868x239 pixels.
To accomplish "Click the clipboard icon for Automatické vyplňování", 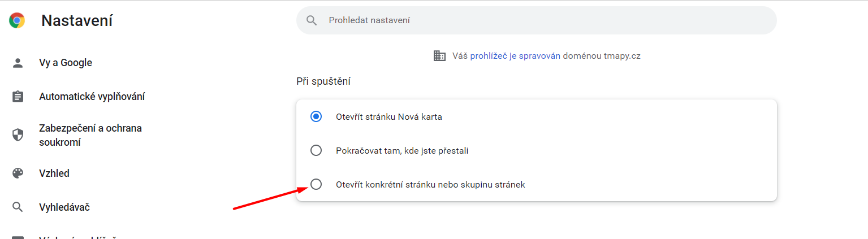I will [x=18, y=97].
